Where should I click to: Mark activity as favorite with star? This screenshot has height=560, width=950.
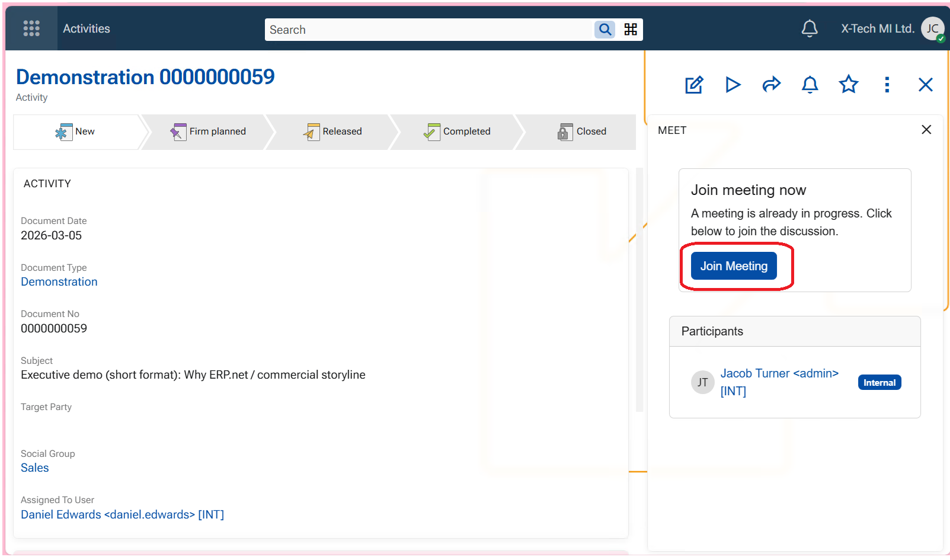[x=848, y=85]
